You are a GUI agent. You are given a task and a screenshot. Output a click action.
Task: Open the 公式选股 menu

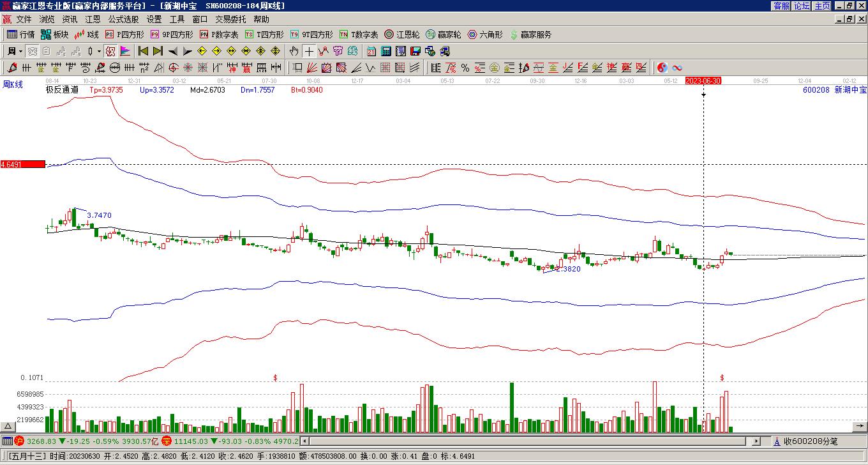(123, 20)
